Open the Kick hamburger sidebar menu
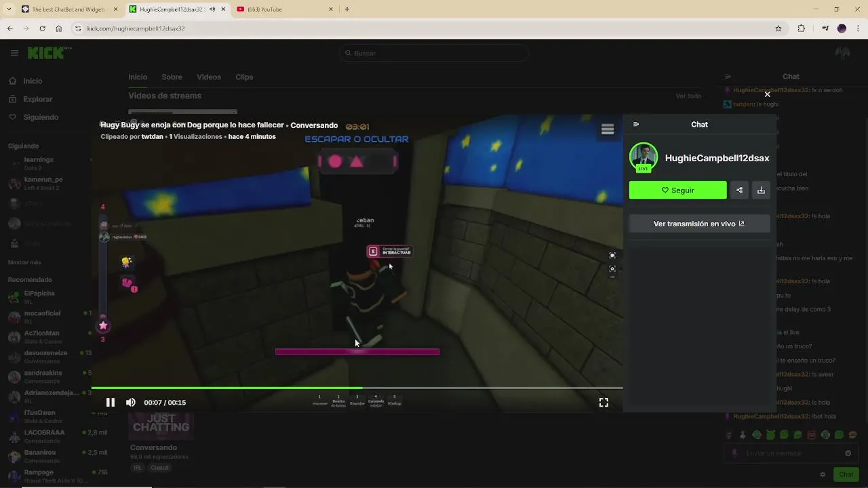This screenshot has width=868, height=488. tap(14, 53)
